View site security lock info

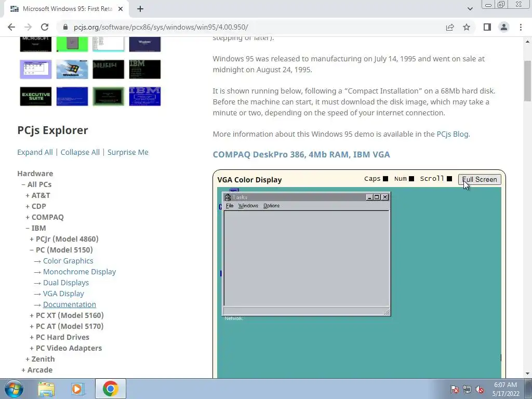click(65, 27)
